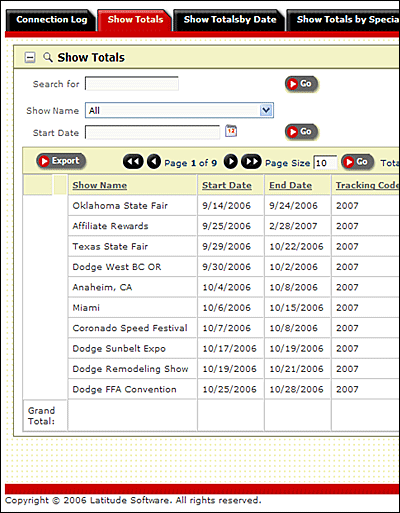Image resolution: width=400 pixels, height=513 pixels.
Task: Click start date 9/14/2006 cell
Action: tap(230, 205)
